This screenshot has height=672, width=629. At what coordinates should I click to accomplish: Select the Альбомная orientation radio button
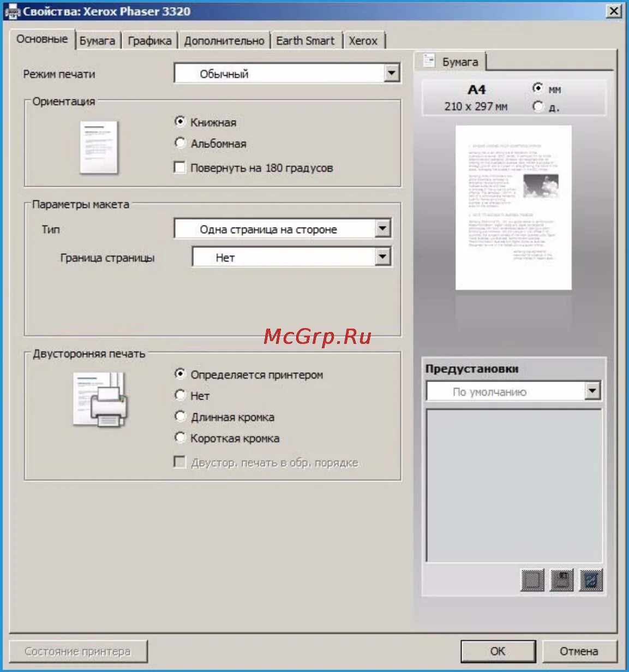pos(180,142)
